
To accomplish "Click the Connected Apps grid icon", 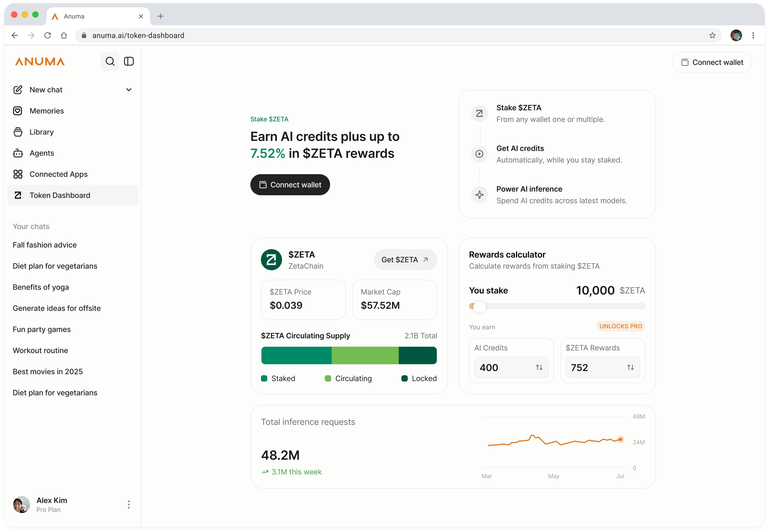I will click(x=18, y=174).
